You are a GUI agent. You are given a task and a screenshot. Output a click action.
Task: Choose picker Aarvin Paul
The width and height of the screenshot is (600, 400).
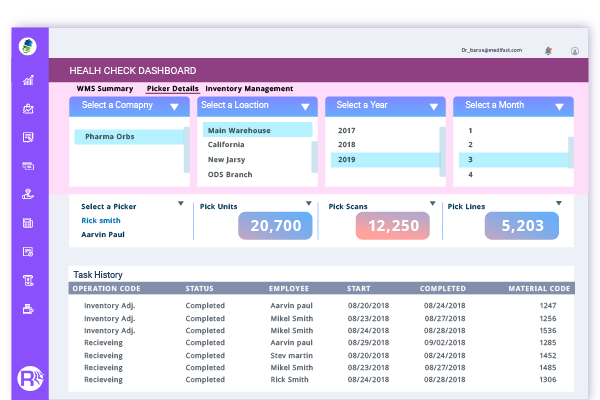click(x=103, y=235)
